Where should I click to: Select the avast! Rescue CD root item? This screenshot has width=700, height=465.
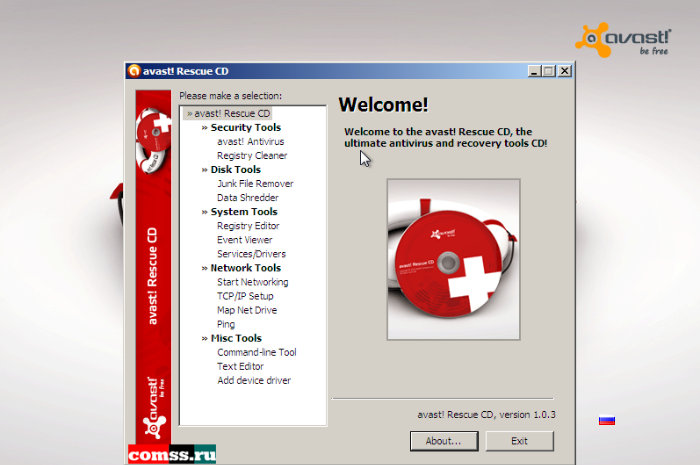pos(228,113)
